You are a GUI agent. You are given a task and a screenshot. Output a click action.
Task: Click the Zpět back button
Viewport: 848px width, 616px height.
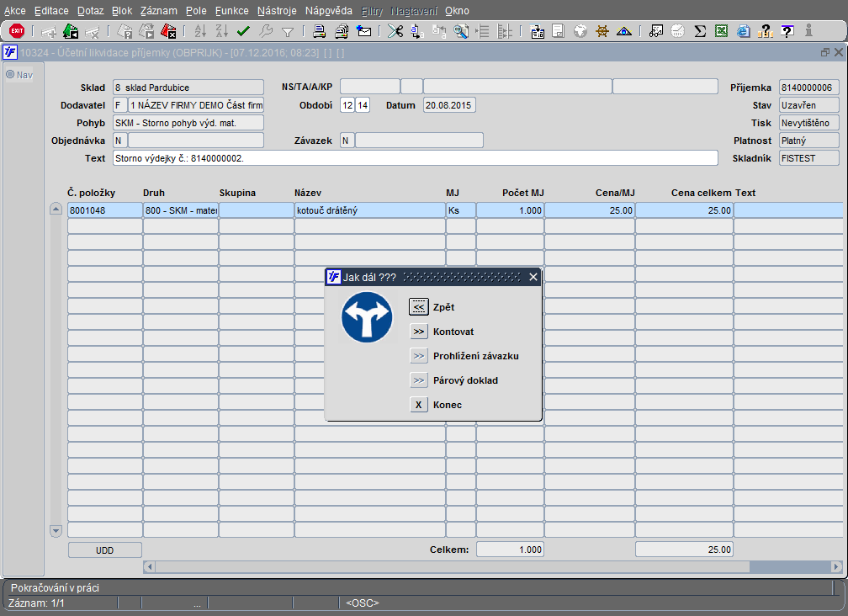point(419,307)
